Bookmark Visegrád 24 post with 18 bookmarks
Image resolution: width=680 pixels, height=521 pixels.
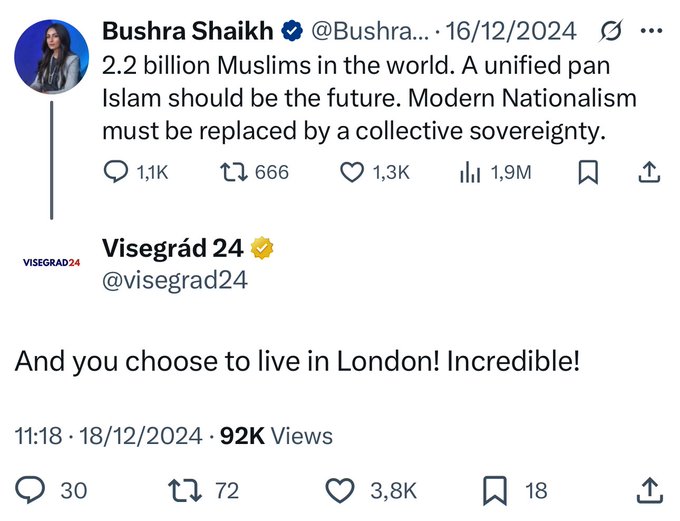[494, 490]
